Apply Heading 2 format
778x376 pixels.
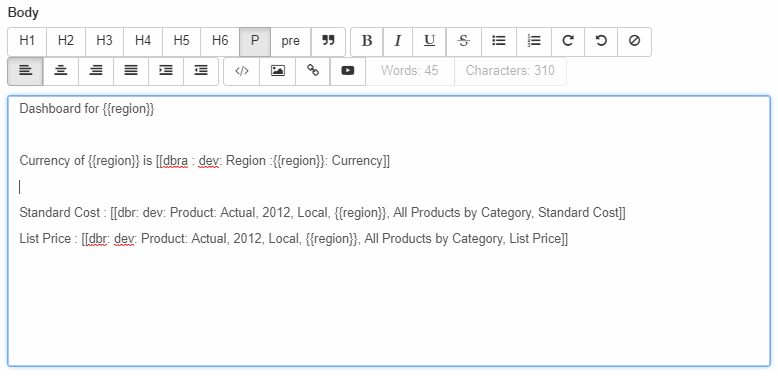coord(66,42)
